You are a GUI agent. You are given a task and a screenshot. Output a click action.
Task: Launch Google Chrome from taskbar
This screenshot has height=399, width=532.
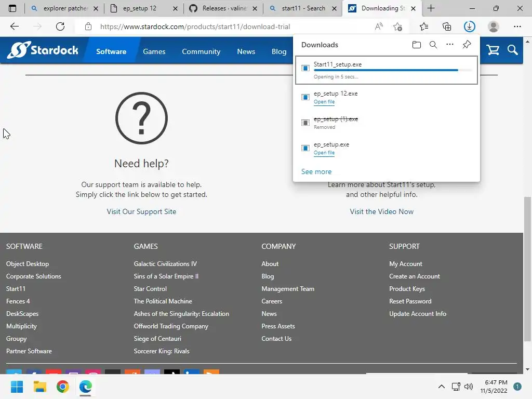coord(63,387)
